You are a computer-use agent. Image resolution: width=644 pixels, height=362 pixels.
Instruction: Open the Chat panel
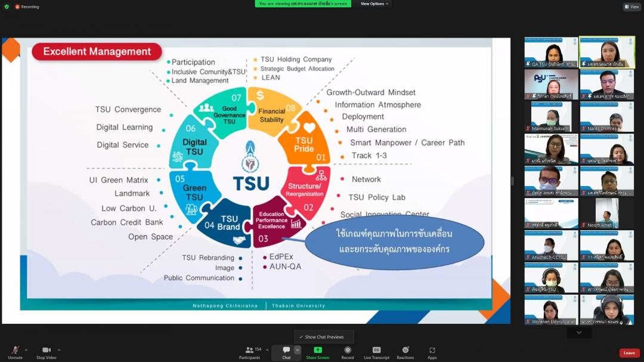click(x=286, y=352)
